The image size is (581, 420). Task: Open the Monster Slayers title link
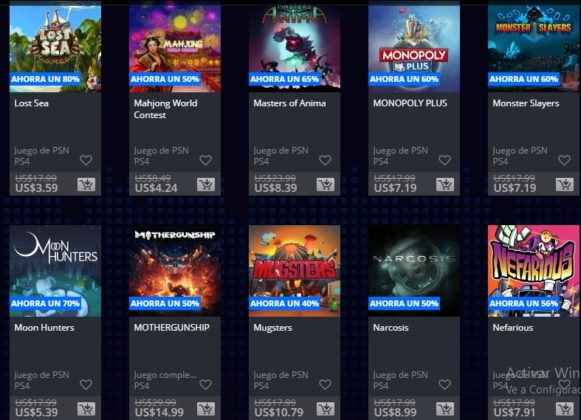pyautogui.click(x=526, y=103)
